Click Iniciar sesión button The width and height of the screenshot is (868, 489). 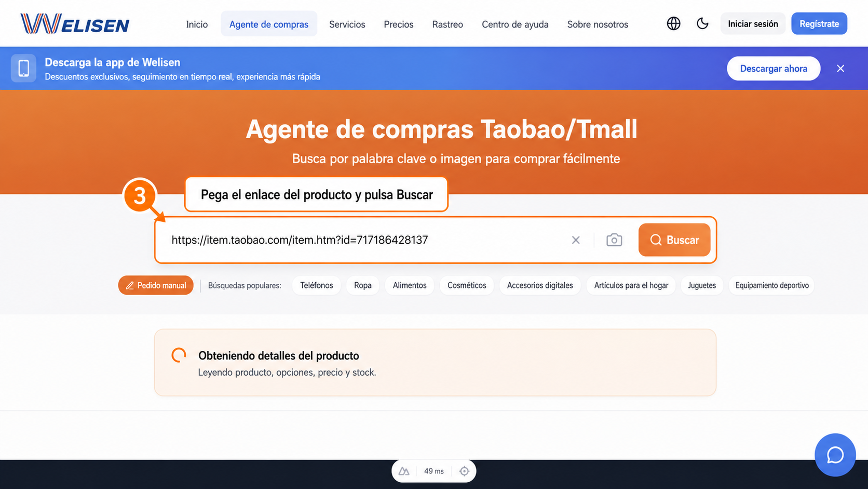tap(753, 24)
